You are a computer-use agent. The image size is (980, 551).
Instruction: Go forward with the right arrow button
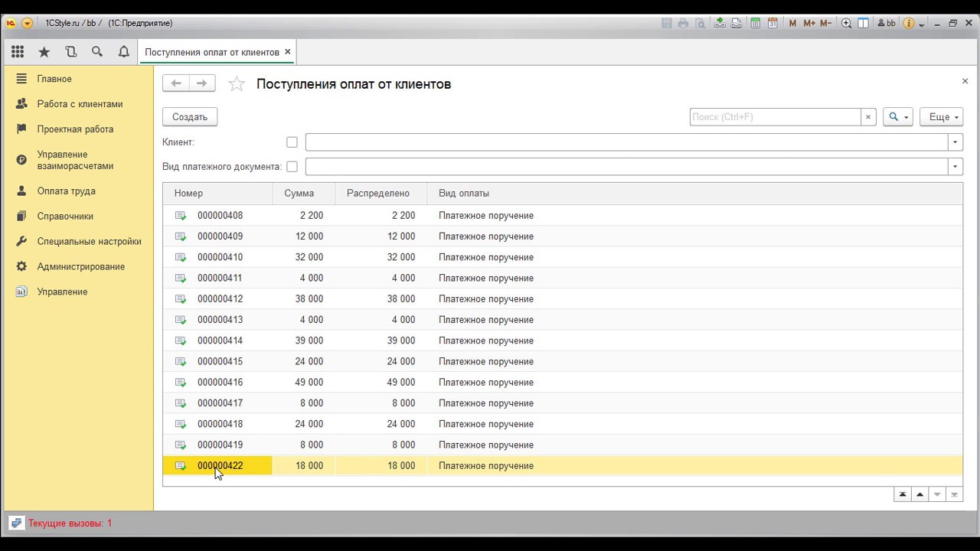coord(202,83)
